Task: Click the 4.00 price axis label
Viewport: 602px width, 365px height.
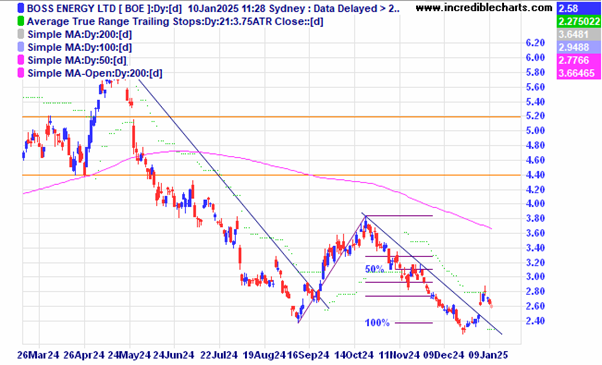Action: (535, 203)
